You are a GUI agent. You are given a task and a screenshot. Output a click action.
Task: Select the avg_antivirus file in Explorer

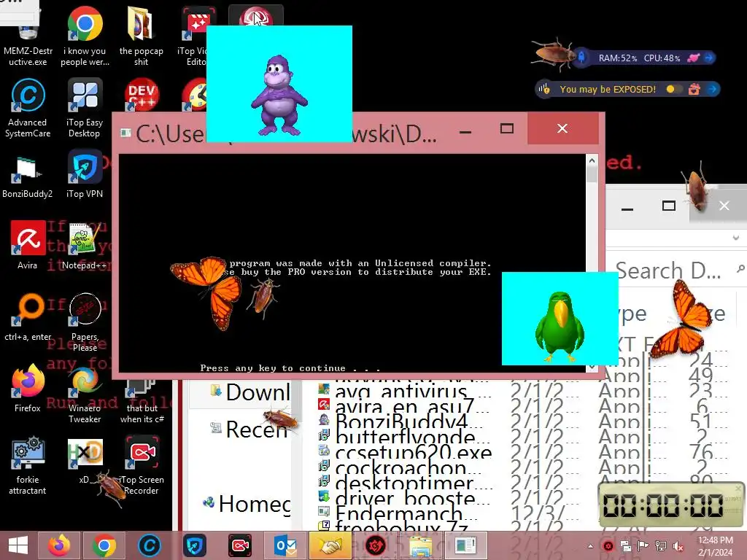406,392
